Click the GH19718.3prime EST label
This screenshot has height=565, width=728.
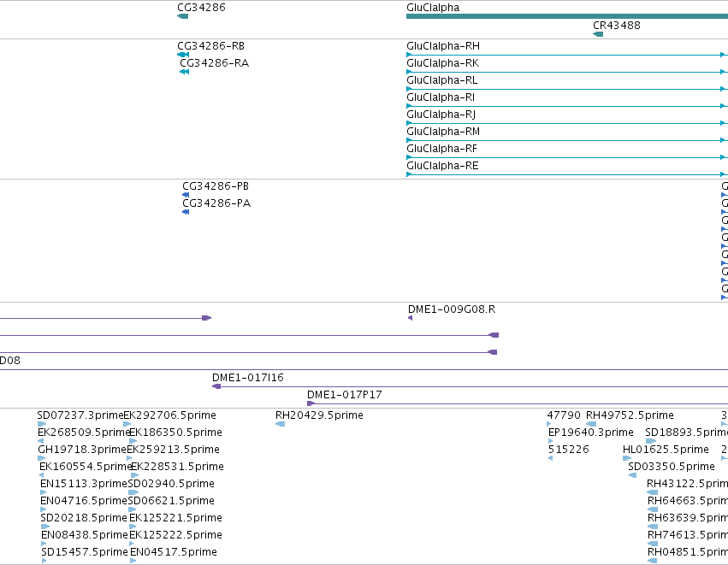tap(82, 450)
